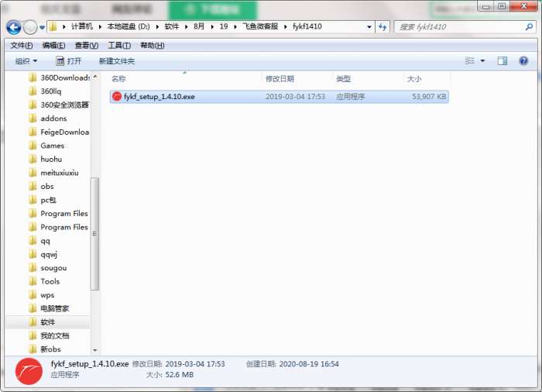This screenshot has height=392, width=542.
Task: Open the address bar history dropdown
Action: [x=369, y=27]
